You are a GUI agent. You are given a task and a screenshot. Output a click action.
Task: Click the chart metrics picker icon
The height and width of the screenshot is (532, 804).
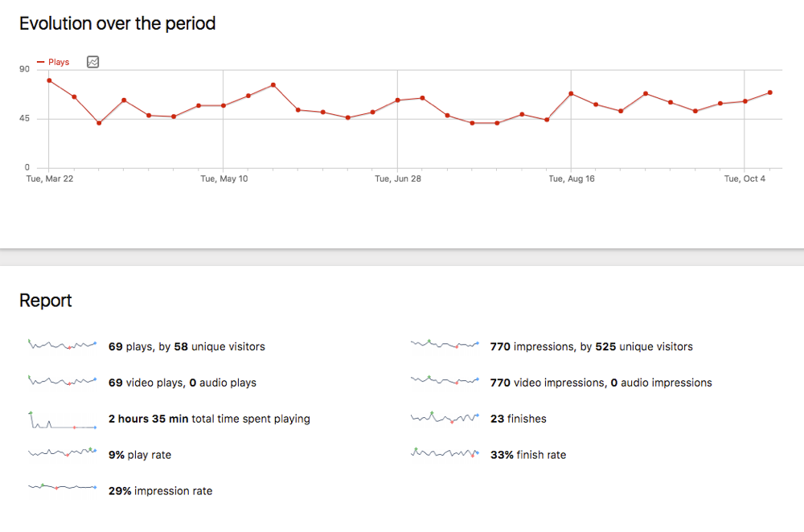92,62
